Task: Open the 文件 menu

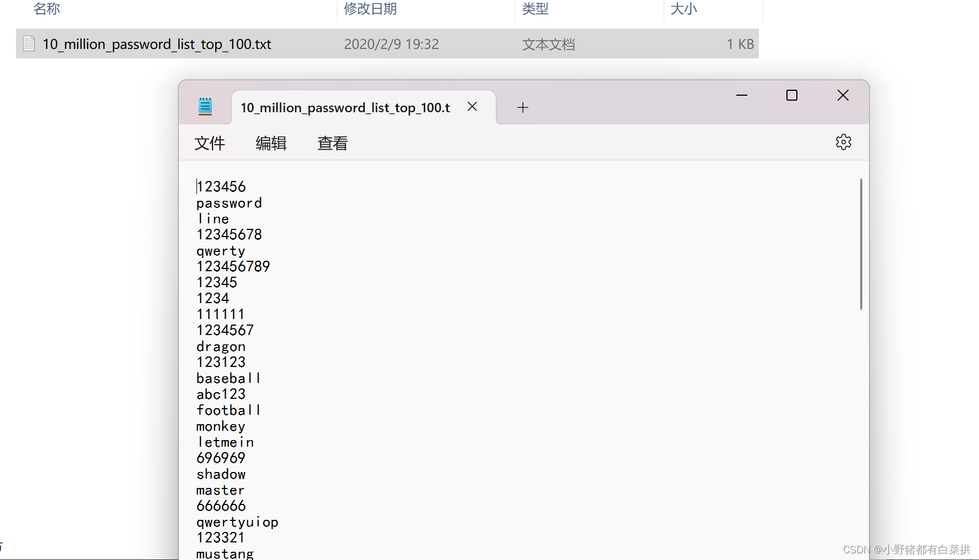Action: (210, 143)
